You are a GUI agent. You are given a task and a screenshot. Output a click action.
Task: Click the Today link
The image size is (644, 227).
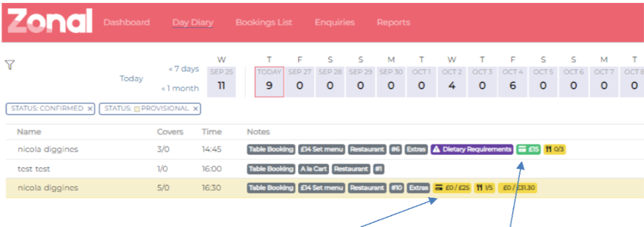point(132,78)
